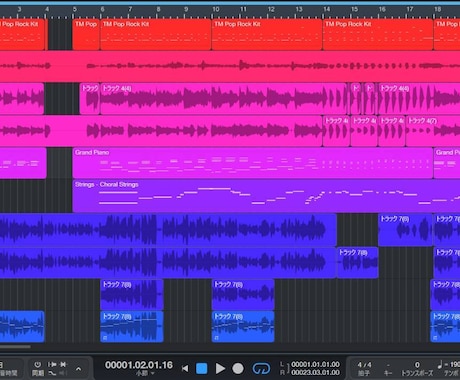This screenshot has width=460, height=380.
Task: Select the TM Pop Rock Kit clip at bar 14
Action: (378, 34)
